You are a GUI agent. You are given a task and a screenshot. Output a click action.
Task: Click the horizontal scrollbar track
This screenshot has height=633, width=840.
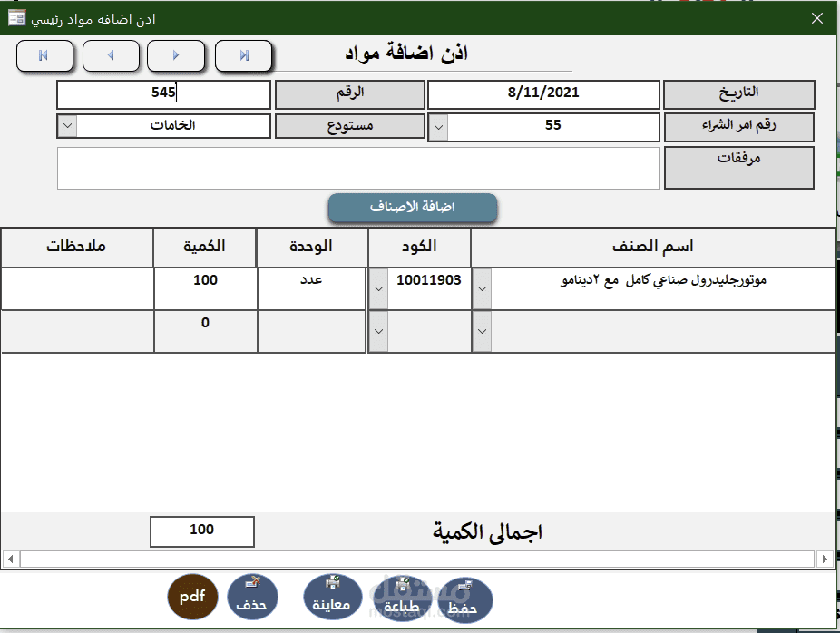click(x=417, y=560)
